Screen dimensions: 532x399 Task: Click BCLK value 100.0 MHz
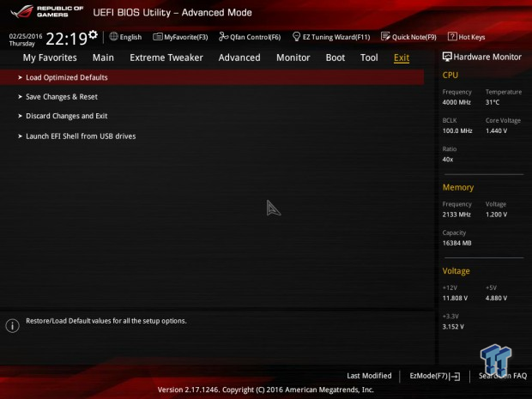pyautogui.click(x=457, y=130)
